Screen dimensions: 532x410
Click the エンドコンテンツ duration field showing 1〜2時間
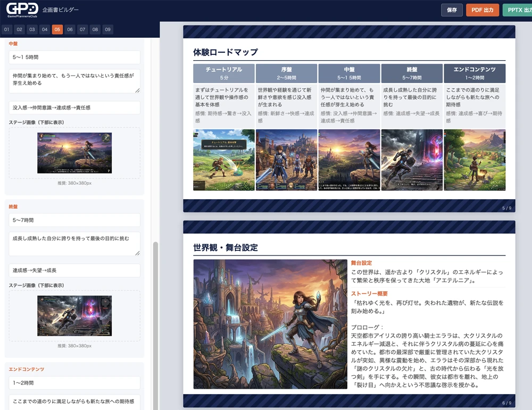74,383
